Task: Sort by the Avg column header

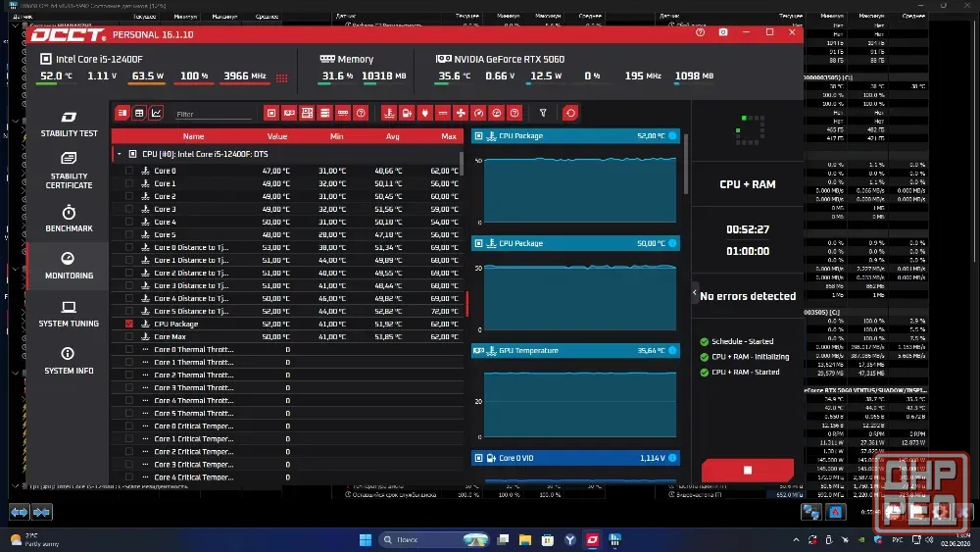Action: coord(393,136)
